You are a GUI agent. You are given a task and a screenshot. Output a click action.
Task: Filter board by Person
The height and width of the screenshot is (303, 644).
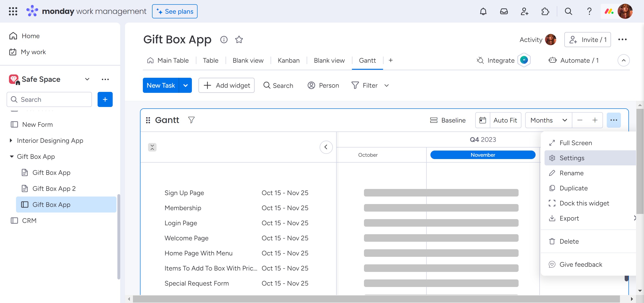(323, 86)
